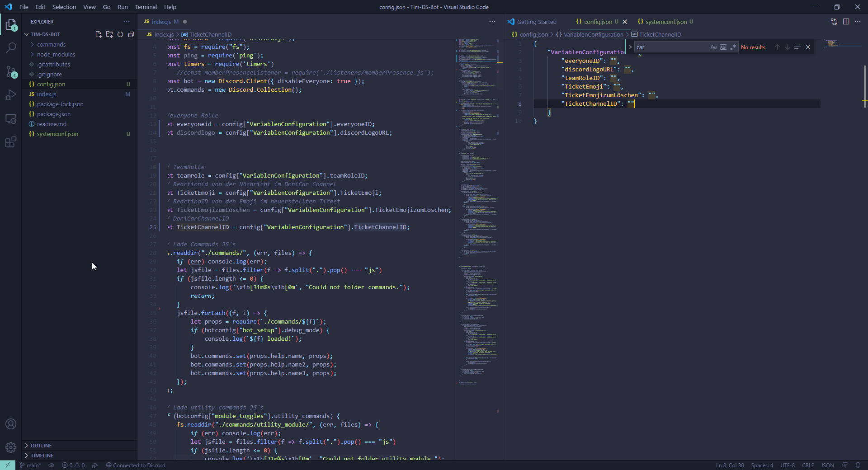
Task: Collapse all folders in Explorer
Action: coord(131,34)
